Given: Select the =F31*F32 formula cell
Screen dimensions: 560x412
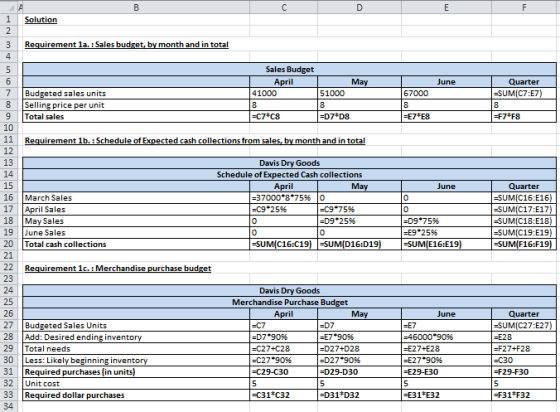Looking at the screenshot, I should click(524, 395).
